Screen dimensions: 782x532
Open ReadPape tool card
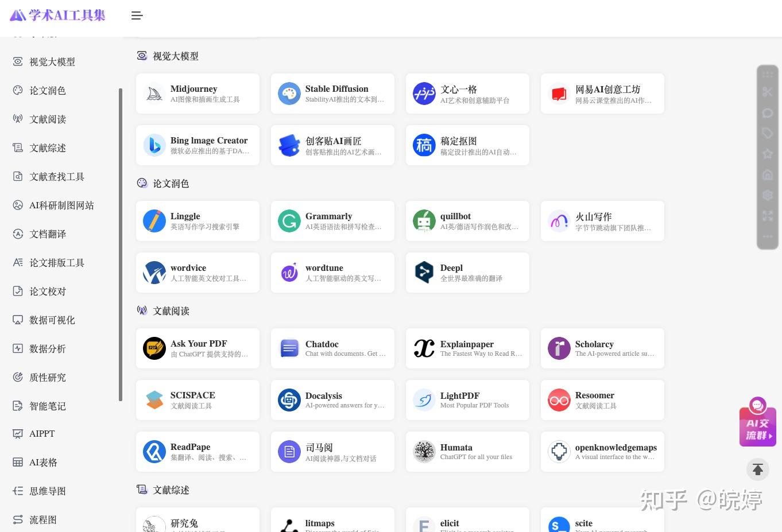point(198,452)
